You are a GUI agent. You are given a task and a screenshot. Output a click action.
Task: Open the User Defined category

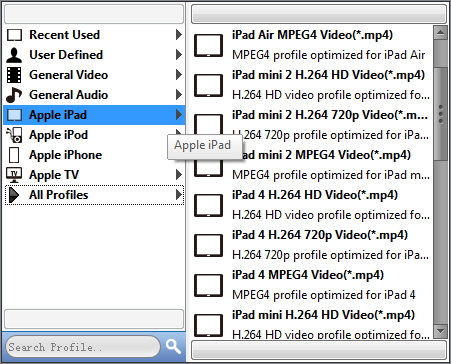point(94,55)
